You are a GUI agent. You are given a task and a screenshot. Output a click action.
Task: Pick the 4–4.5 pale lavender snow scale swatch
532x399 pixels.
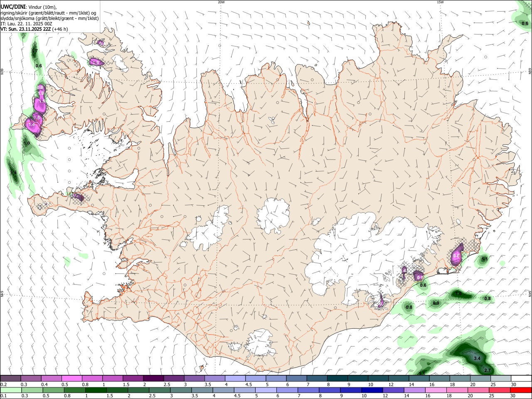point(235,379)
